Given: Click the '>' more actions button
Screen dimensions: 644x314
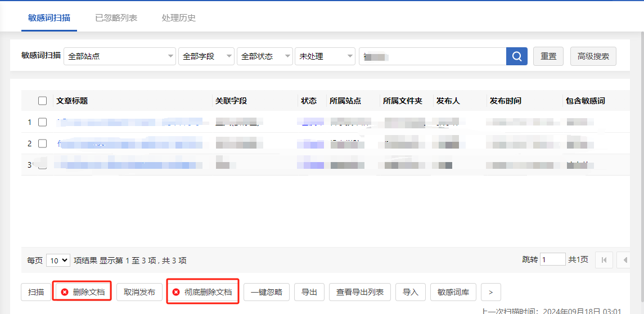Looking at the screenshot, I should click(x=490, y=292).
